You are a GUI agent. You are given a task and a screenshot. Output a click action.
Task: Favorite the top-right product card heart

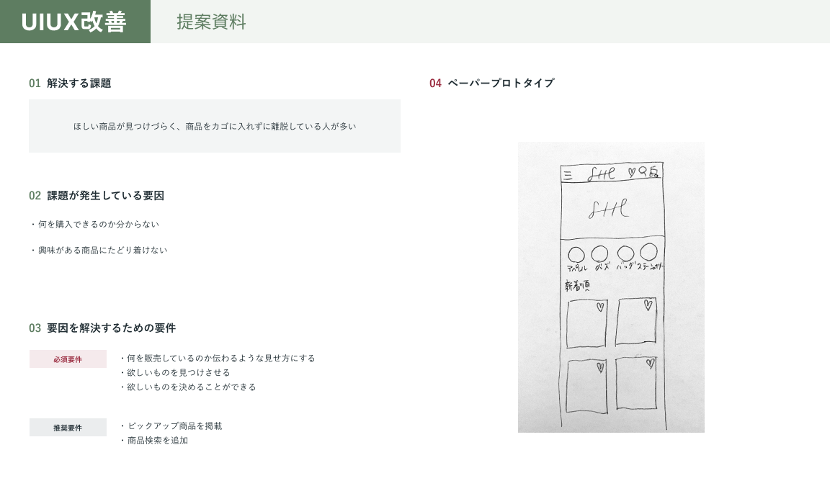pos(648,305)
